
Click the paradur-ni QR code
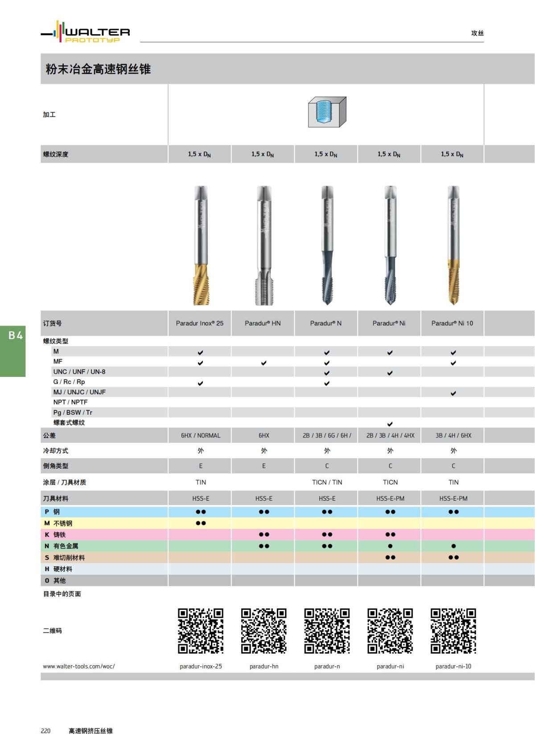(x=390, y=631)
